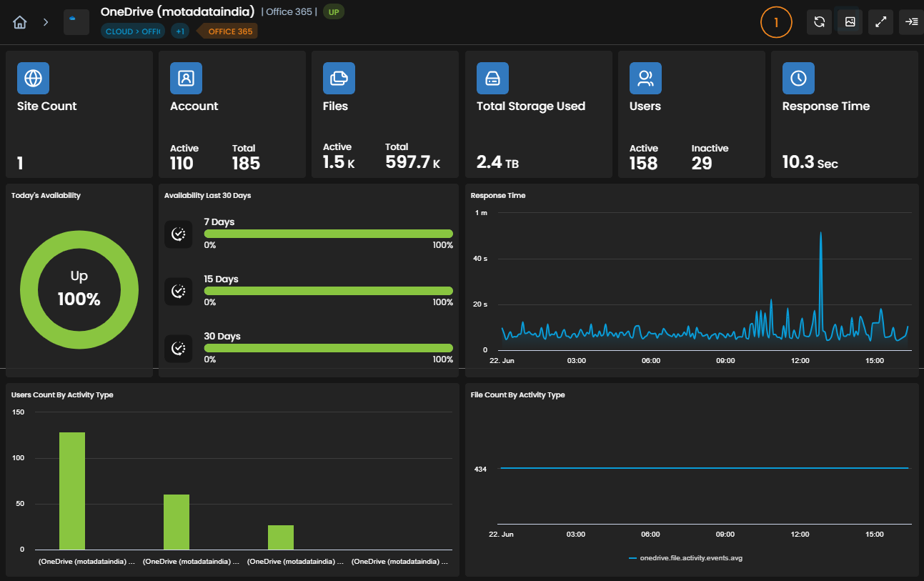This screenshot has width=924, height=581.
Task: Select the orange OFFICE 365 tag
Action: (x=227, y=31)
